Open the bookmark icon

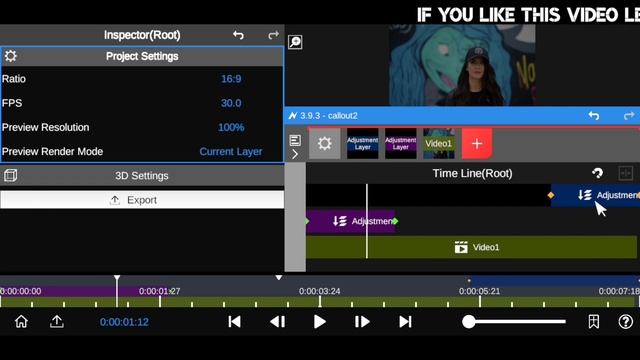pos(594,322)
